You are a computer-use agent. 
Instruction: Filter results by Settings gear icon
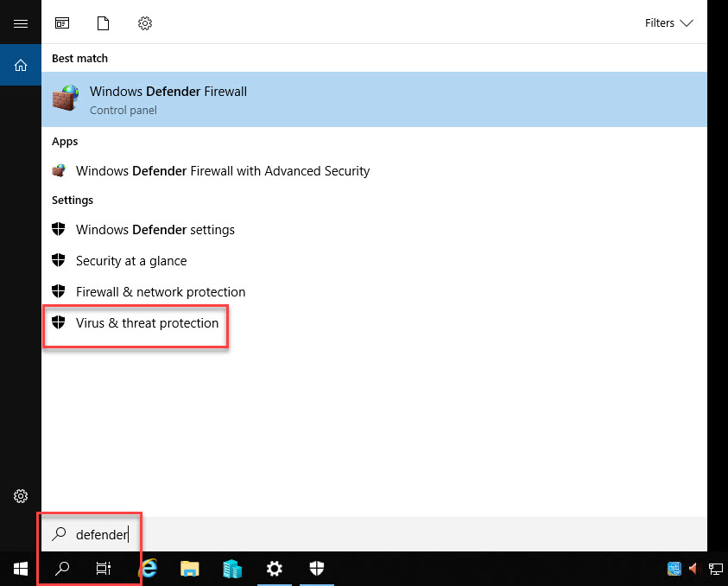[145, 23]
